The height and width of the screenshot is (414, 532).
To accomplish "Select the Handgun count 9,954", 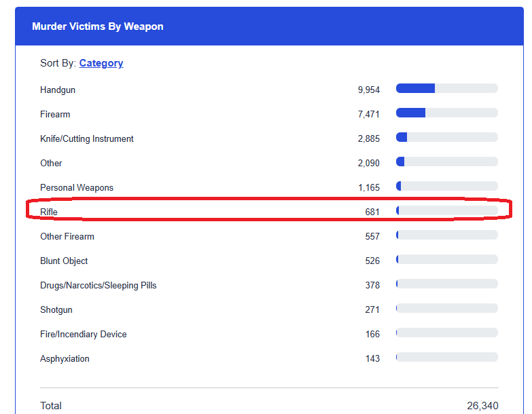I will 369,90.
